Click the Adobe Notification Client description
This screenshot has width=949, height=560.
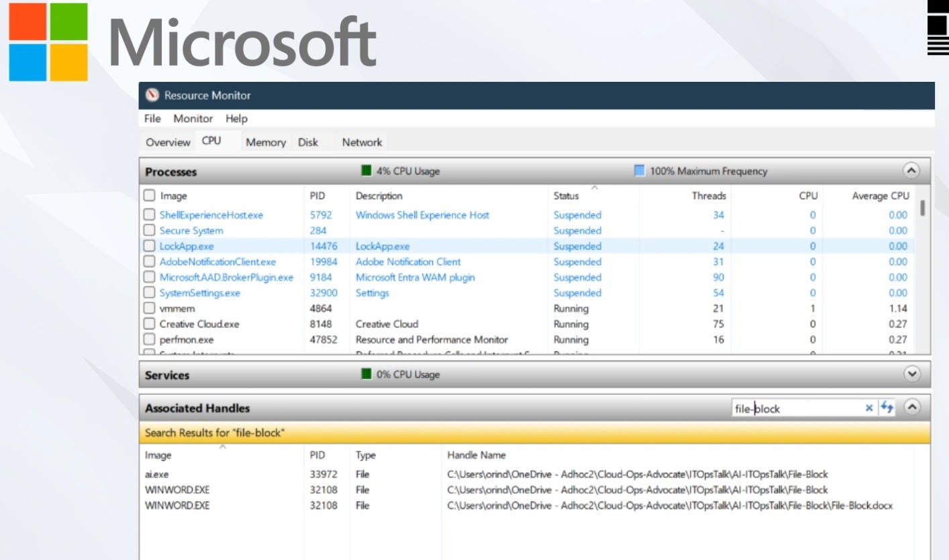(x=408, y=262)
